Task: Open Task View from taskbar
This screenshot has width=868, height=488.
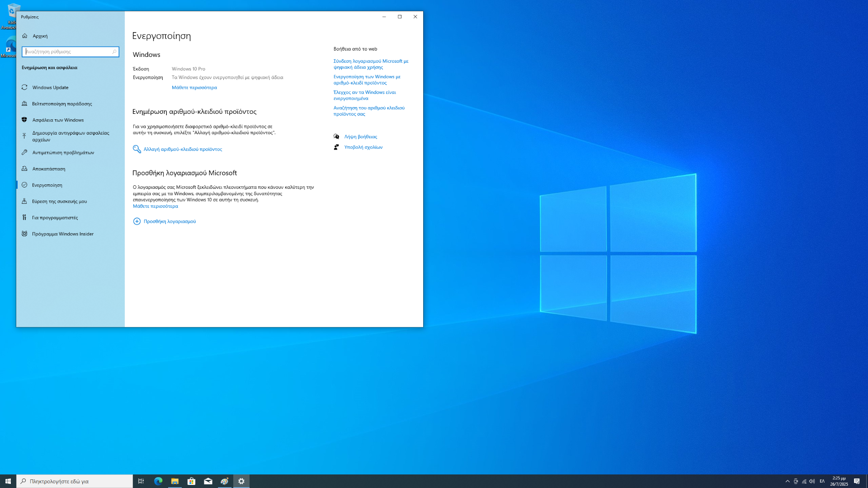Action: [x=141, y=481]
